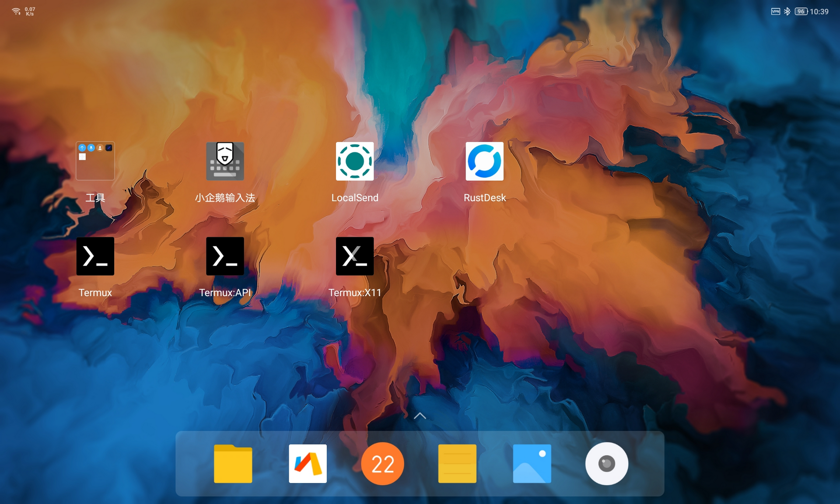
Task: Open the LocalSend app
Action: (354, 161)
